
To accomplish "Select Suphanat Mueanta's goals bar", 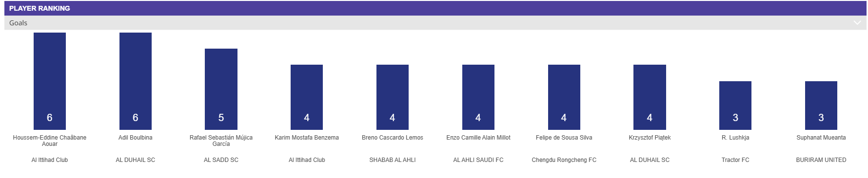I will point(821,106).
